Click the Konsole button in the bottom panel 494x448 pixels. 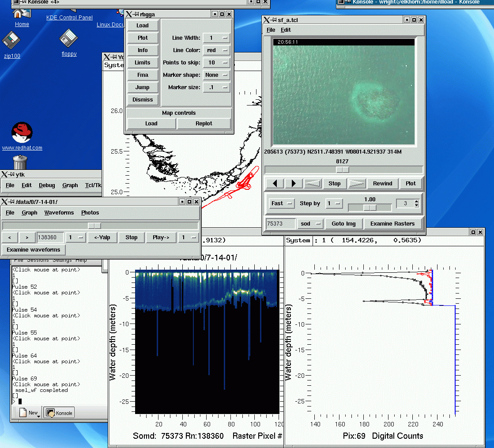pos(59,413)
